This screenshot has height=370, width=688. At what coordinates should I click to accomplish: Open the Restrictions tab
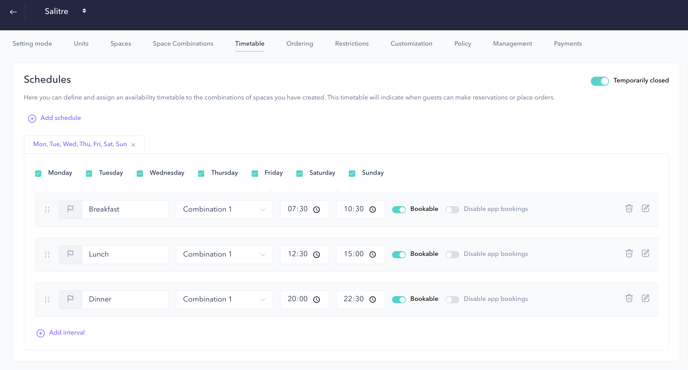click(x=351, y=43)
